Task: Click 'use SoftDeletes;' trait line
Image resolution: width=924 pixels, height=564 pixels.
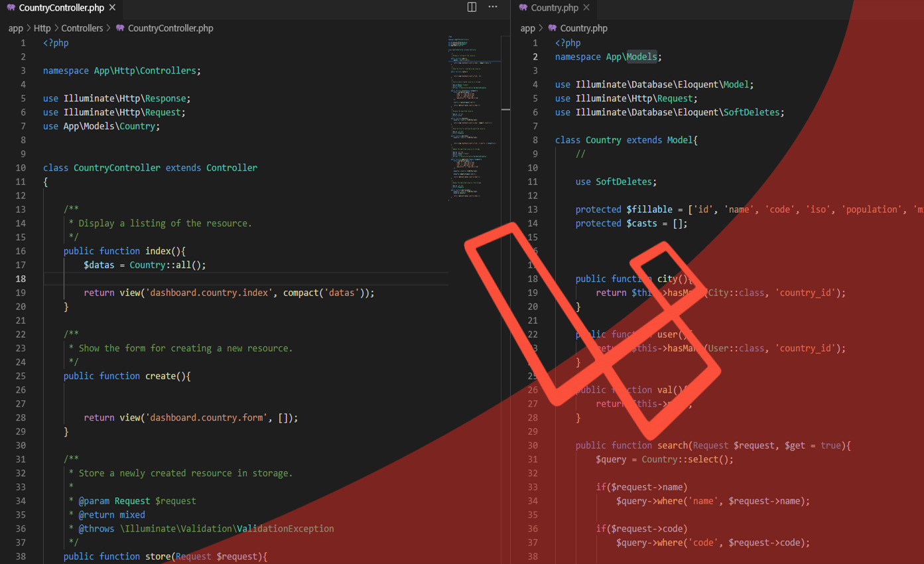Action: click(x=616, y=182)
